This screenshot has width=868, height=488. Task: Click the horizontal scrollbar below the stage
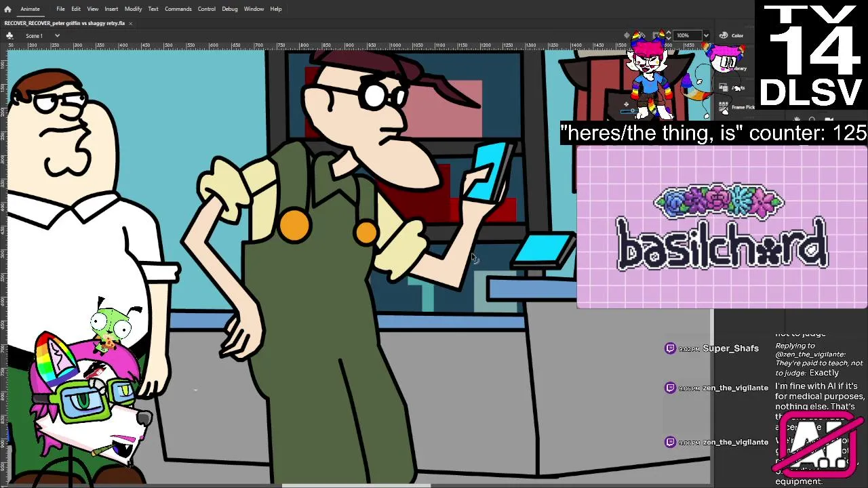[x=356, y=485]
